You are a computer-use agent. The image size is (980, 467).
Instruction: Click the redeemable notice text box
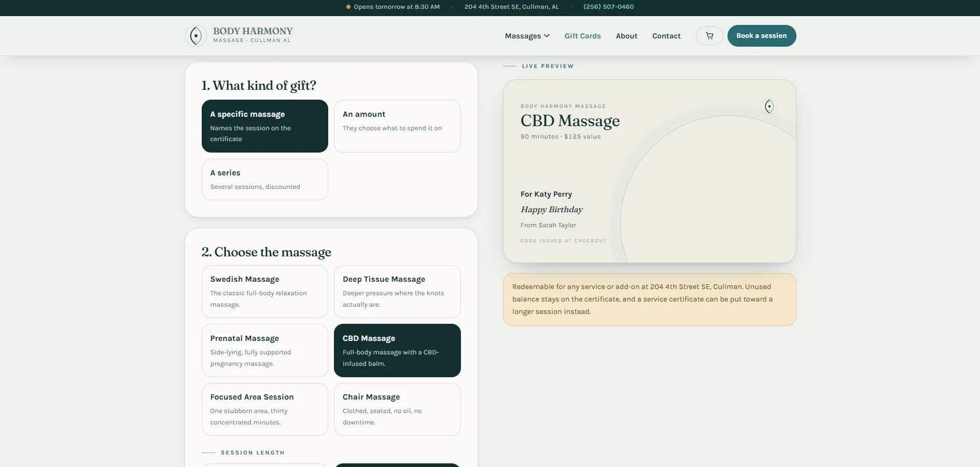coord(649,299)
